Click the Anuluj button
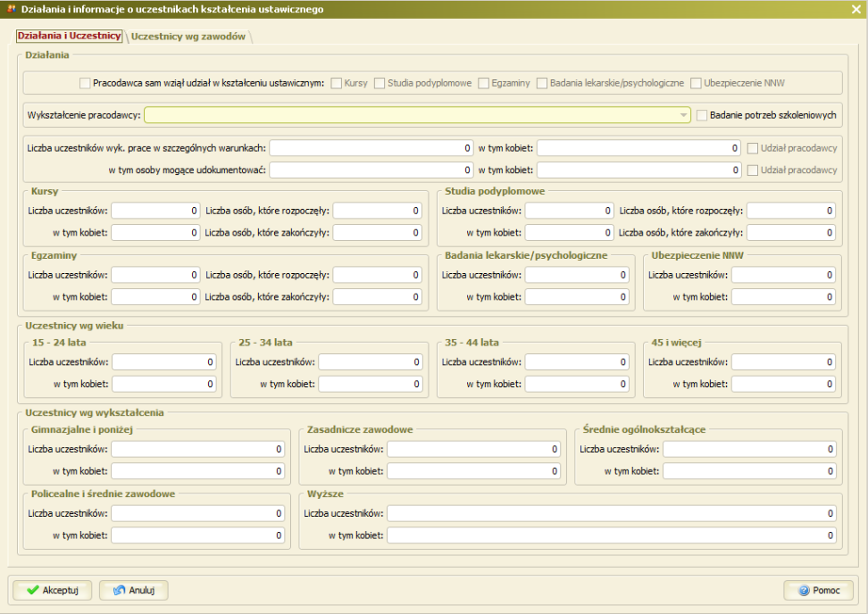 pyautogui.click(x=133, y=590)
